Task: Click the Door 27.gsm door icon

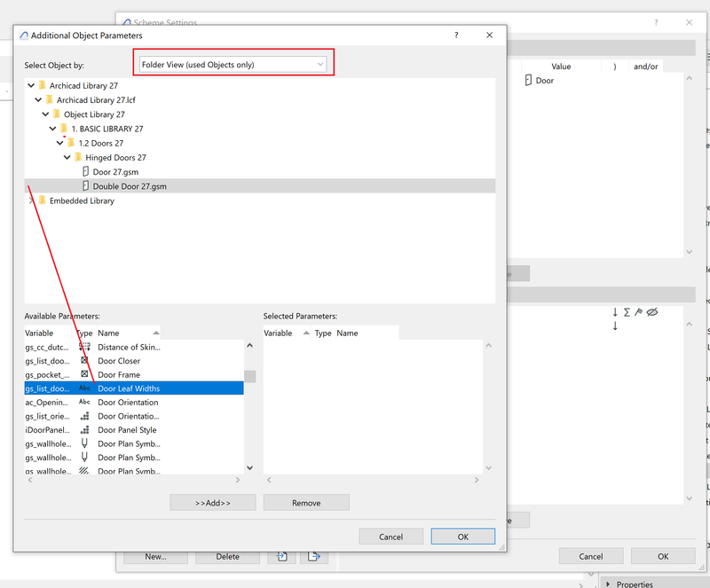Action: 85,171
